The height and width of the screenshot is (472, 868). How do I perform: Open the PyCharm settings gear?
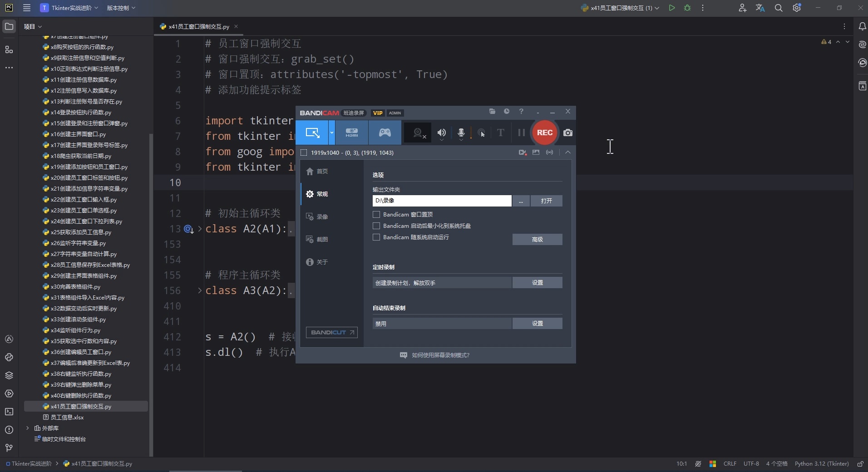tap(797, 8)
